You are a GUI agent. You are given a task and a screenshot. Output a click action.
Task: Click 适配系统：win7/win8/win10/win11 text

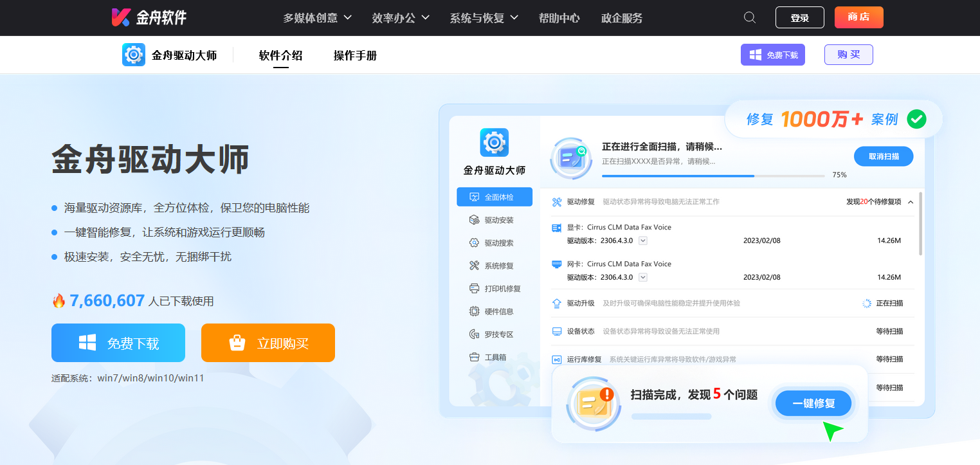(128, 378)
